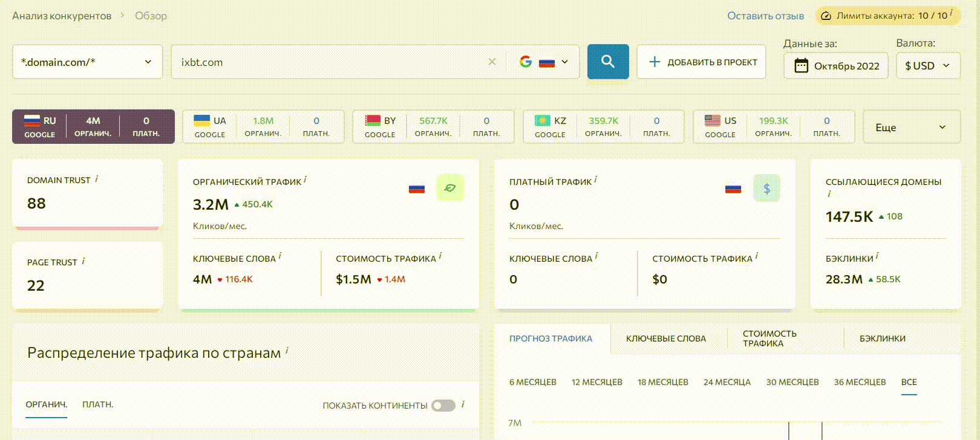This screenshot has height=440, width=980.
Task: Open Анализ конкурентов breadcrumb link
Action: pyautogui.click(x=62, y=16)
